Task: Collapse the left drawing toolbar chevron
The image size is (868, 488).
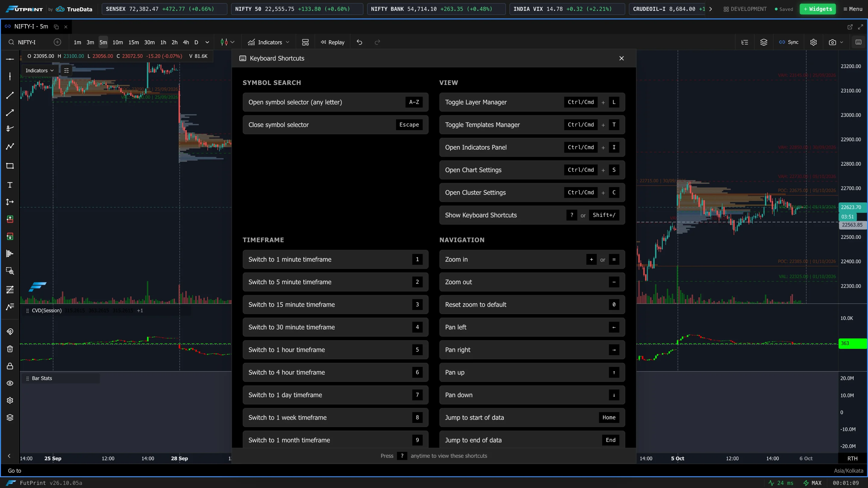Action: coord(9,456)
